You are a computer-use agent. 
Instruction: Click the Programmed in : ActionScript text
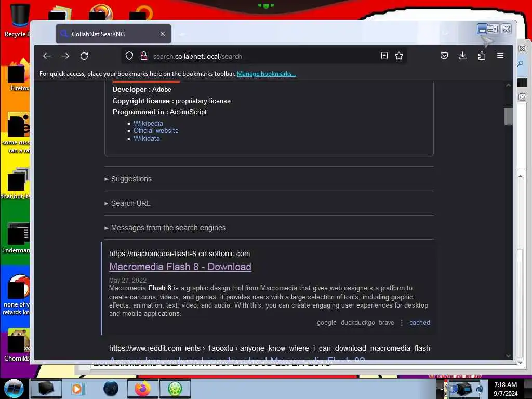click(x=159, y=112)
